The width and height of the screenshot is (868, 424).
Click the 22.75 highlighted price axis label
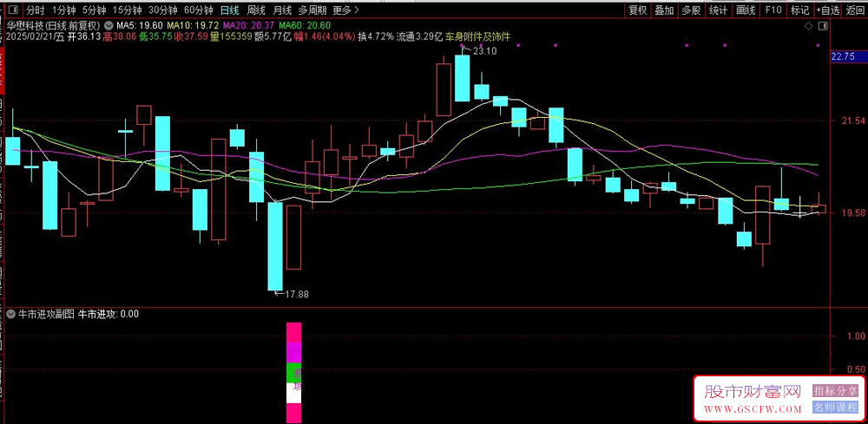click(843, 56)
